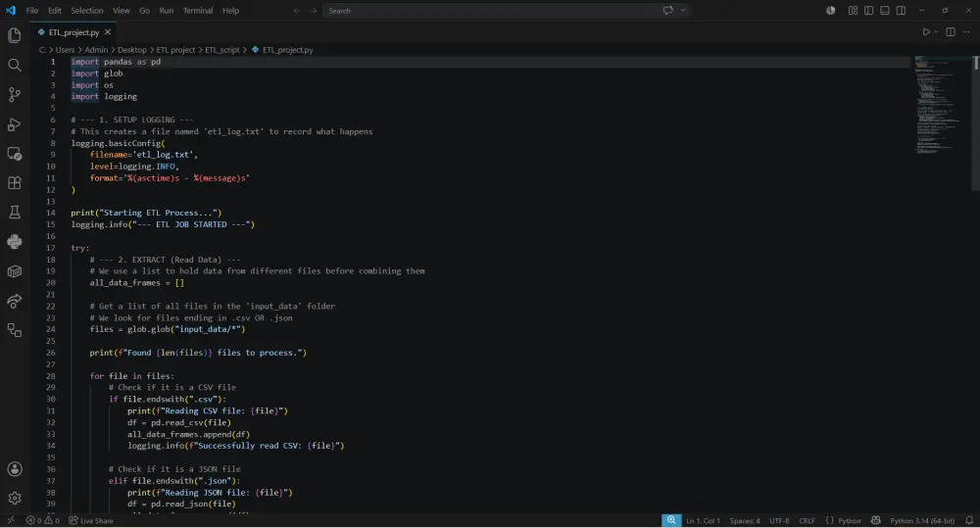Toggle the bottom Panel visibility
The image size is (980, 528).
(x=884, y=11)
